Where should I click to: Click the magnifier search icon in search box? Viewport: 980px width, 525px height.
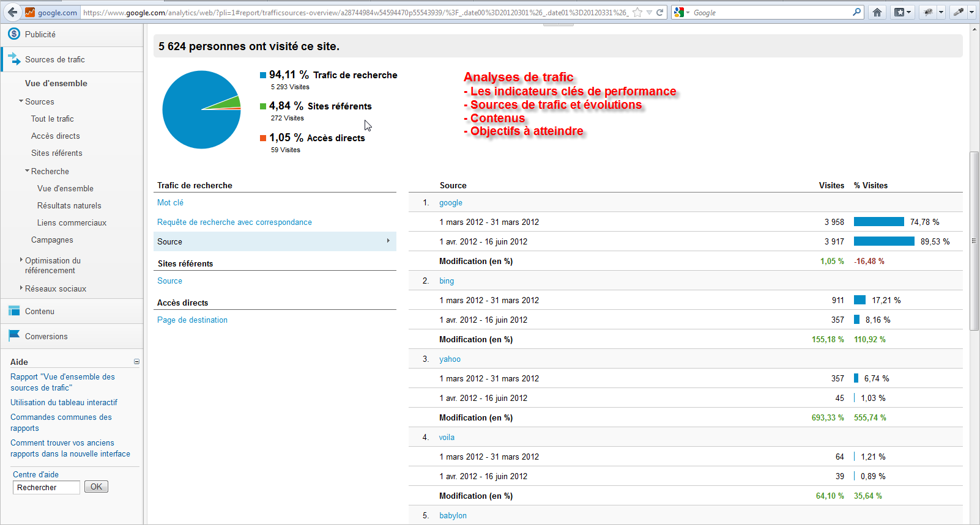[x=856, y=12]
